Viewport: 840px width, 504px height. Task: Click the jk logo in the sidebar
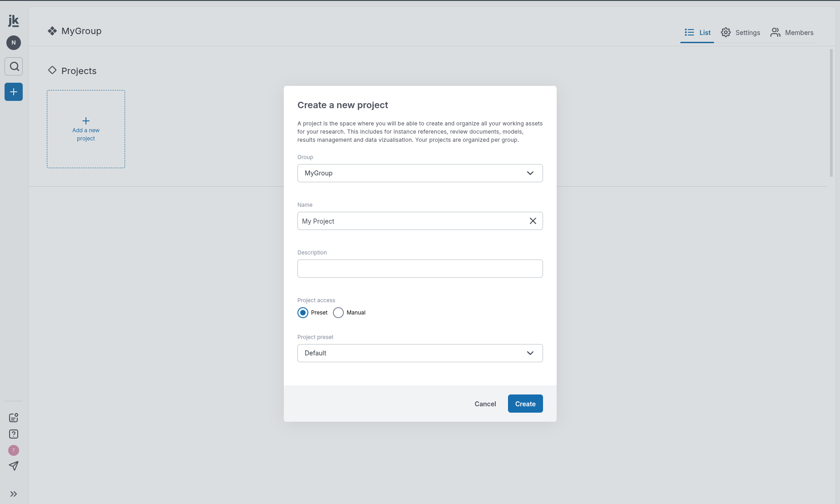[x=14, y=21]
